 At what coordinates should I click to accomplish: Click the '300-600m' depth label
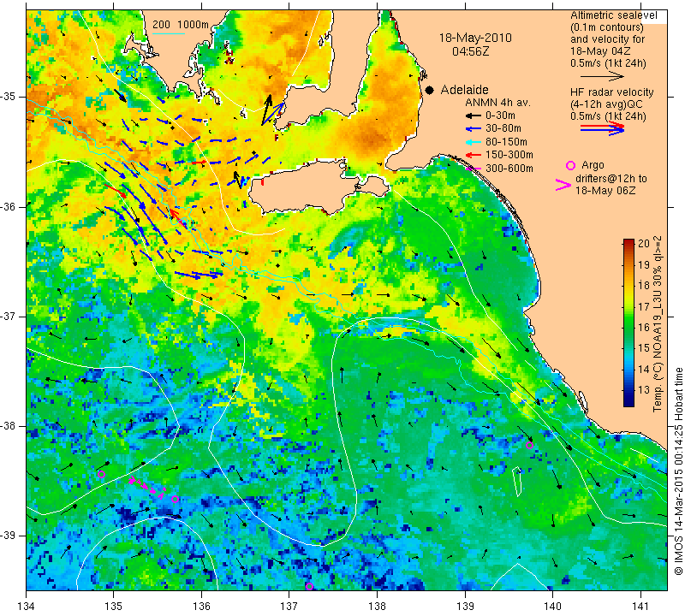(509, 169)
